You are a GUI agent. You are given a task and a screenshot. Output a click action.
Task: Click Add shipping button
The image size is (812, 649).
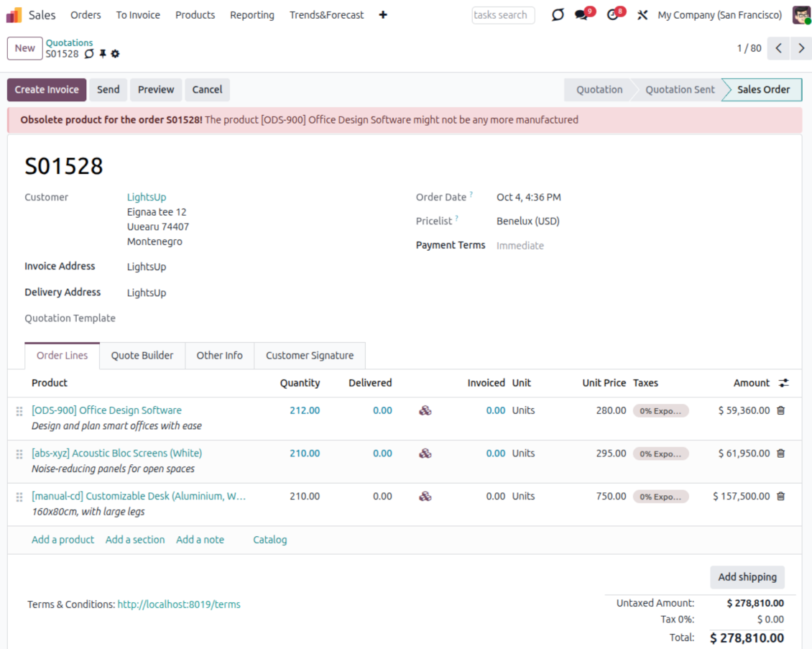pyautogui.click(x=747, y=576)
